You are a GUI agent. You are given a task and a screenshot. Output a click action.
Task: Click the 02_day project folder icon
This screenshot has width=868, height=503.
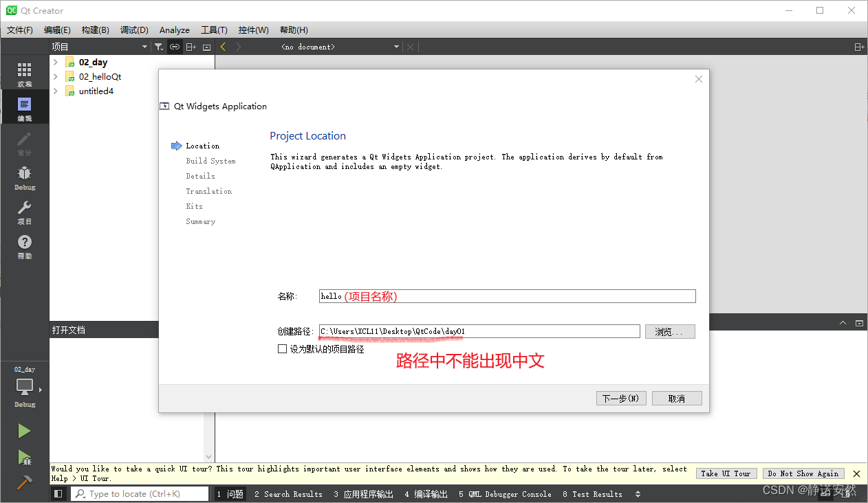point(69,62)
